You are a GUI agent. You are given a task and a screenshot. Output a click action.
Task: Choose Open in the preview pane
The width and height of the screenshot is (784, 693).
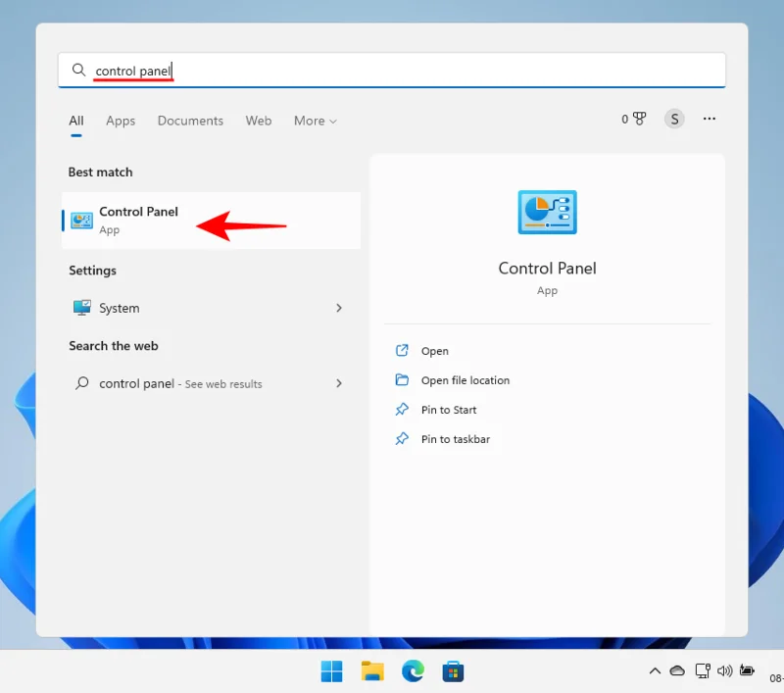pos(434,351)
